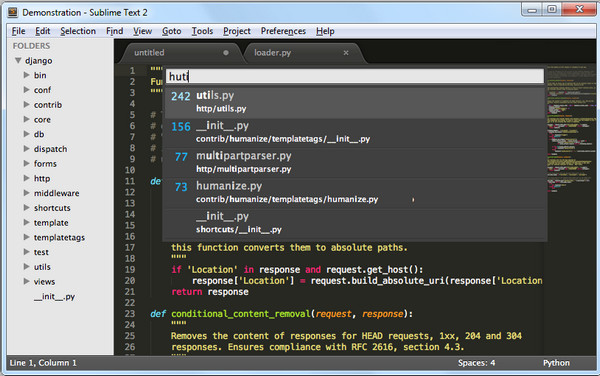Expand the utils folder arrow
This screenshot has height=376, width=600.
pyautogui.click(x=26, y=267)
